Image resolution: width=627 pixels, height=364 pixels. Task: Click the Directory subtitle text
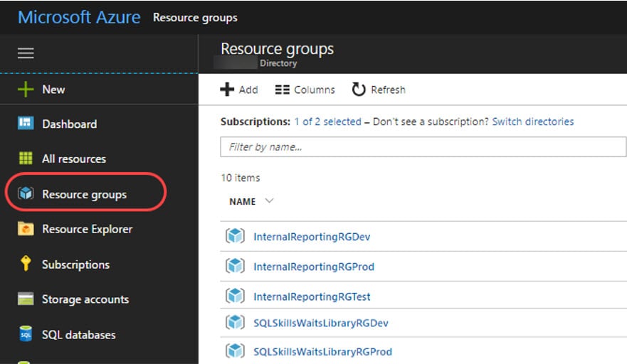click(x=278, y=63)
